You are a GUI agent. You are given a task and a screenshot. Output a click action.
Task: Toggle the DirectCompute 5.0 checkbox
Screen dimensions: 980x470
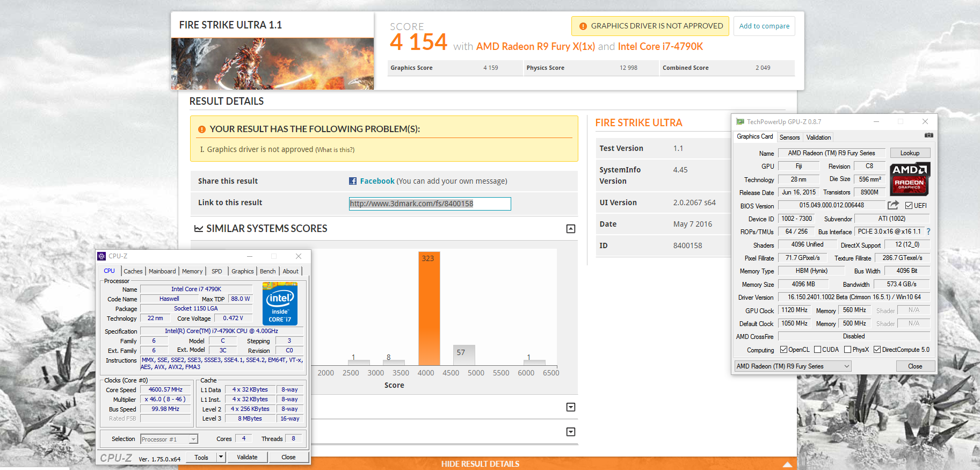[877, 350]
